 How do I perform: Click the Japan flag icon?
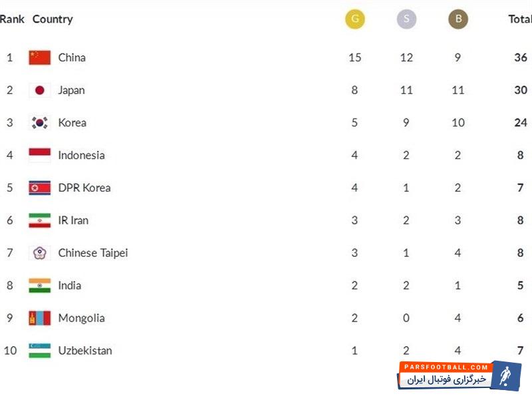(40, 90)
